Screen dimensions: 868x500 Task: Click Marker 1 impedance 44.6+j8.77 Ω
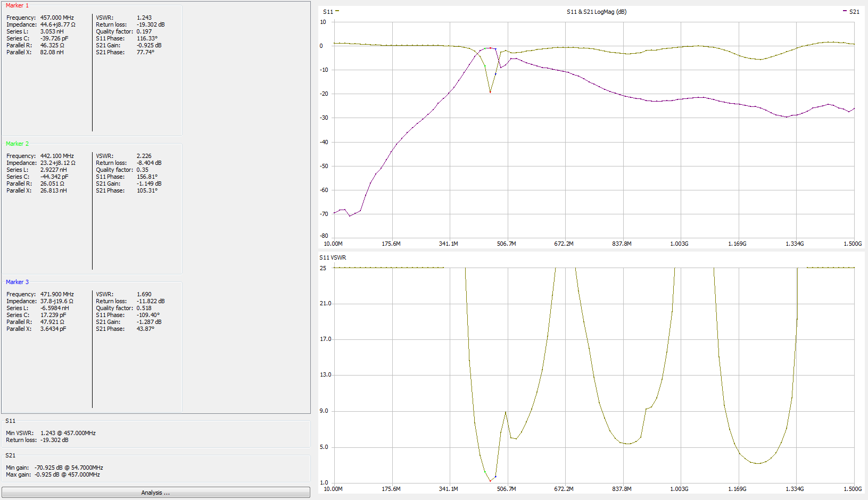[58, 24]
